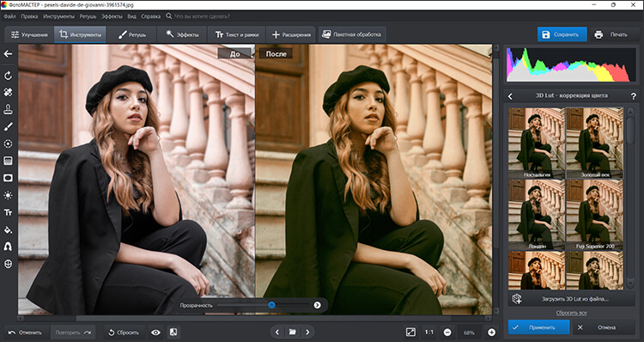Screen dimensions: 644x342
Task: Open Пакетная обработка batch processing
Action: [x=351, y=35]
